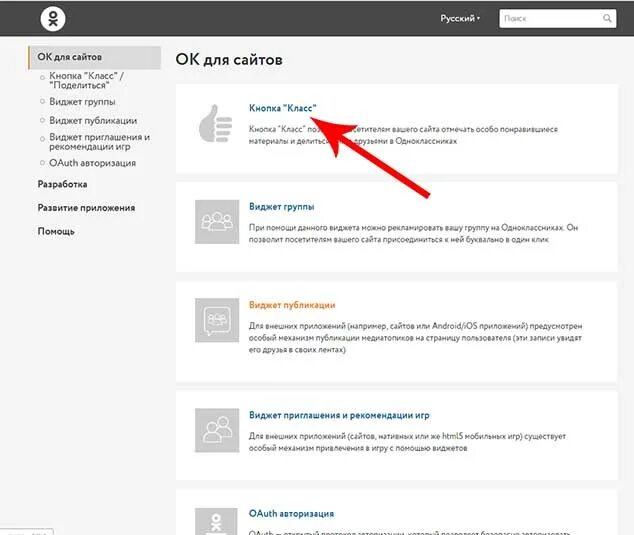This screenshot has width=634, height=535.
Task: Click the group widget people icon
Action: (x=217, y=222)
